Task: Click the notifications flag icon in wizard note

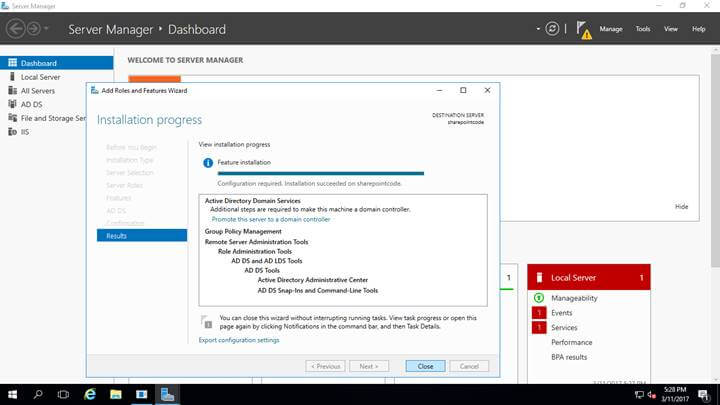Action: (207, 322)
